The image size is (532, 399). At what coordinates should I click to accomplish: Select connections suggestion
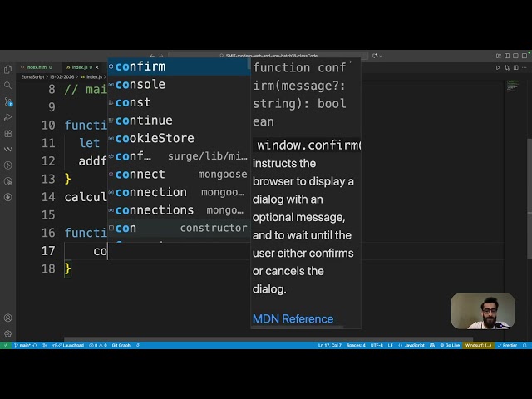179,210
